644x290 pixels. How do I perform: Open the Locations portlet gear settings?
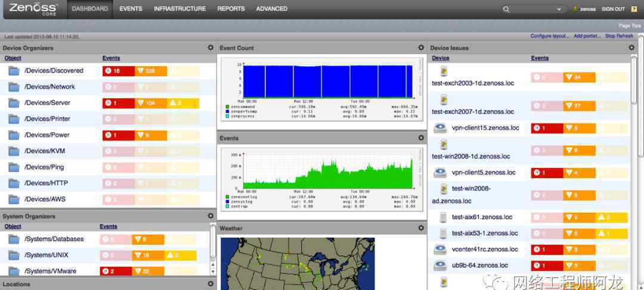(210, 283)
